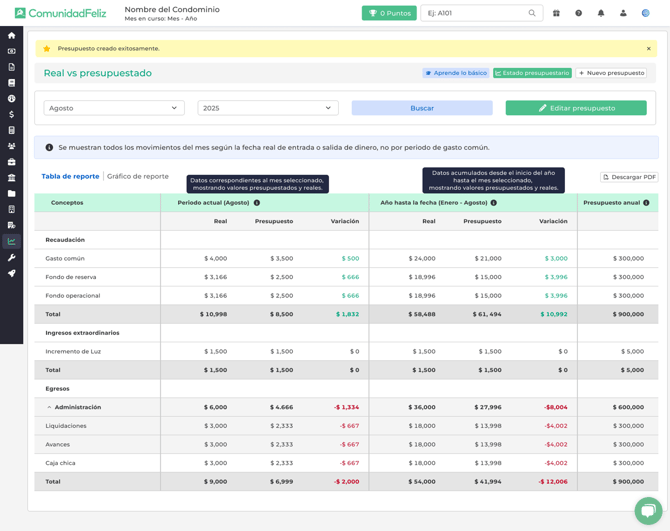Click the Editar presupuesto button
Viewport: 670px width, 531px height.
point(576,108)
